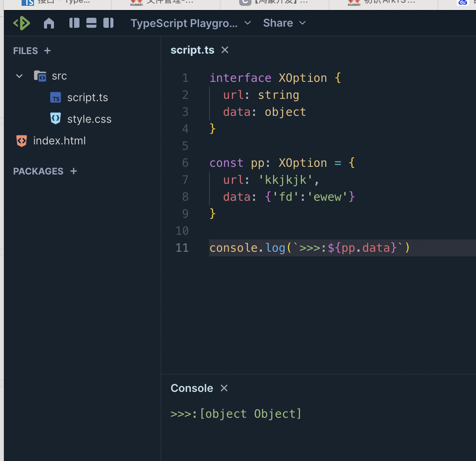Click the HTML icon beside index.html

pyautogui.click(x=22, y=141)
